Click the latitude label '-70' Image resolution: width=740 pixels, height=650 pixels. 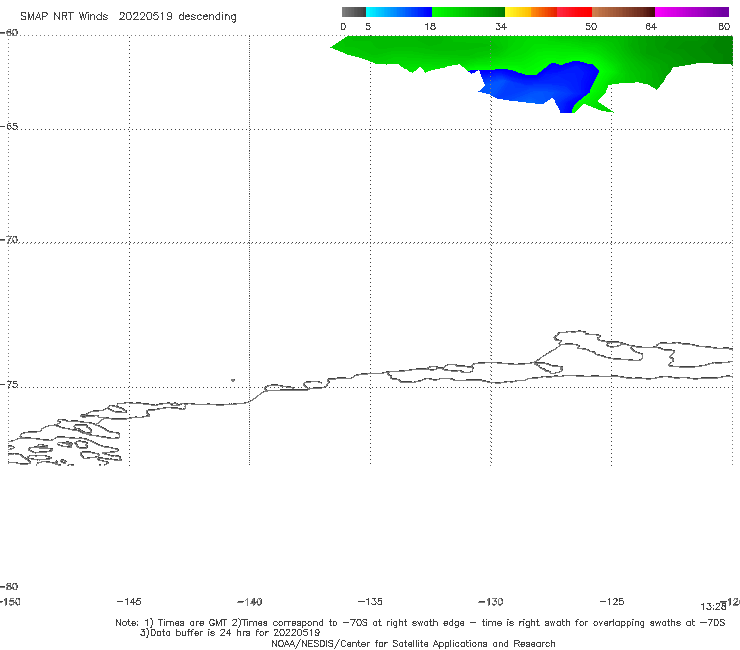tap(9, 240)
